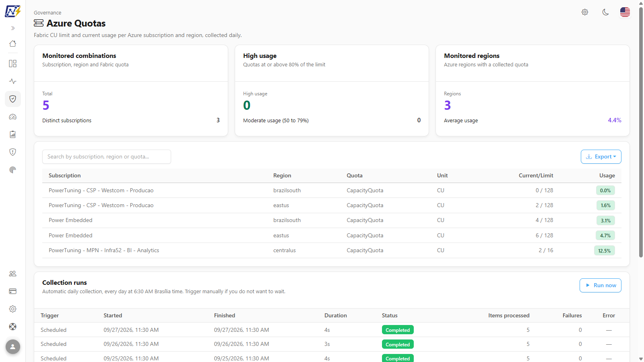Open the user avatar profile button
Image resolution: width=644 pixels, height=362 pixels.
point(13,347)
